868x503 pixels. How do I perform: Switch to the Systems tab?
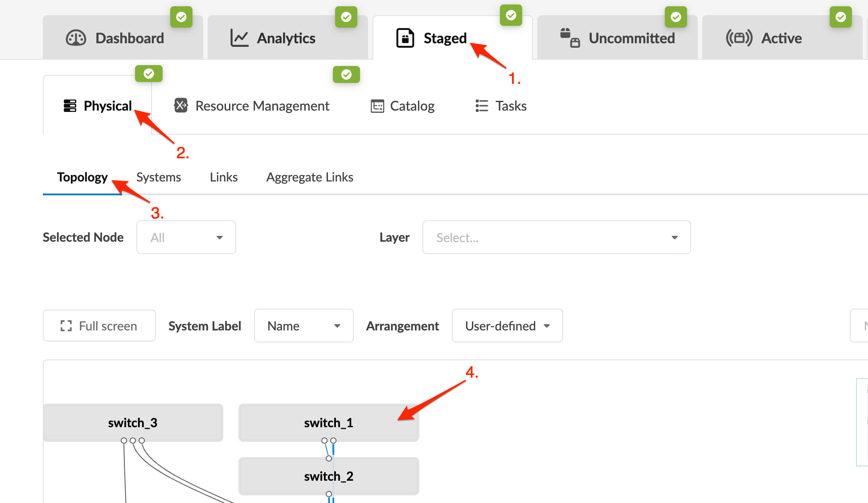[x=159, y=177]
